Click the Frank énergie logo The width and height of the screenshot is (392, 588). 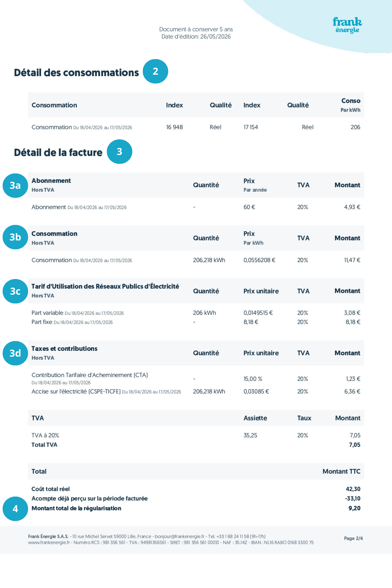[347, 25]
